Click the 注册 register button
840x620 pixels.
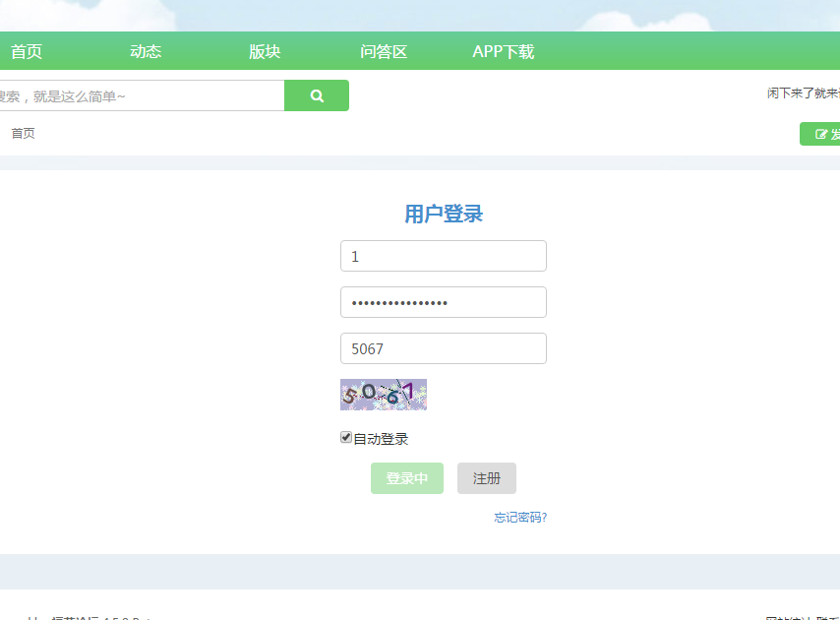point(487,478)
